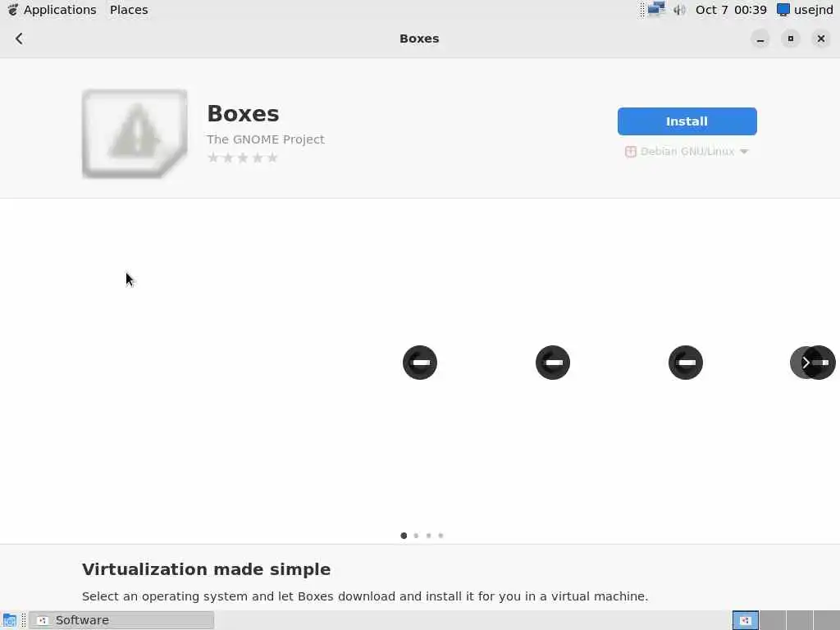Go back using the header arrow
Image resolution: width=840 pixels, height=630 pixels.
(x=20, y=39)
